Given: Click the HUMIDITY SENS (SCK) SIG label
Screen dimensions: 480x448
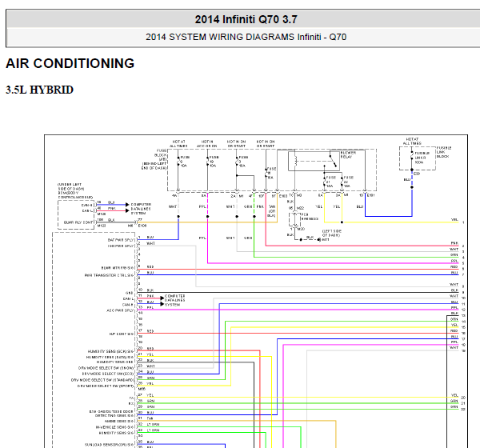Looking at the screenshot, I should (111, 351).
